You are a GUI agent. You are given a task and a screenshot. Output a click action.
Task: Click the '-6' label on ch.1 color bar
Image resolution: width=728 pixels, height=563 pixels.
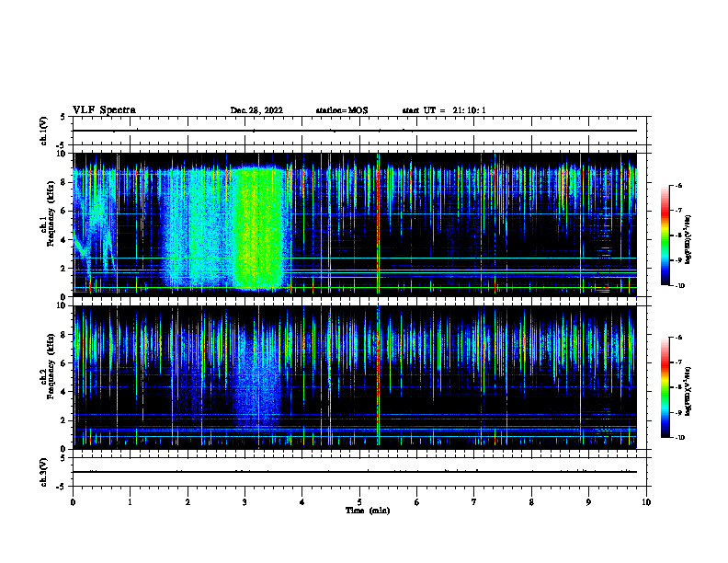[677, 185]
